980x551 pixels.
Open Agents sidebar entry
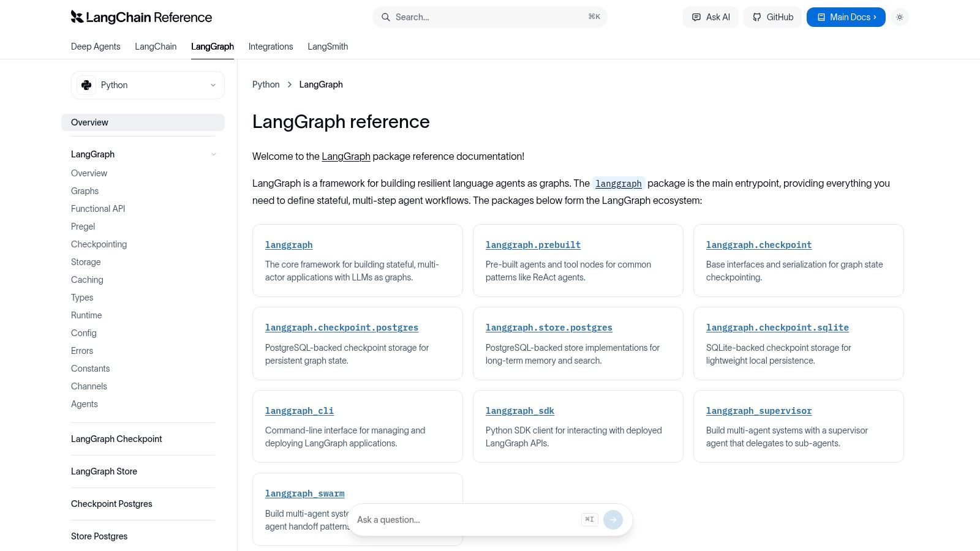coord(84,404)
